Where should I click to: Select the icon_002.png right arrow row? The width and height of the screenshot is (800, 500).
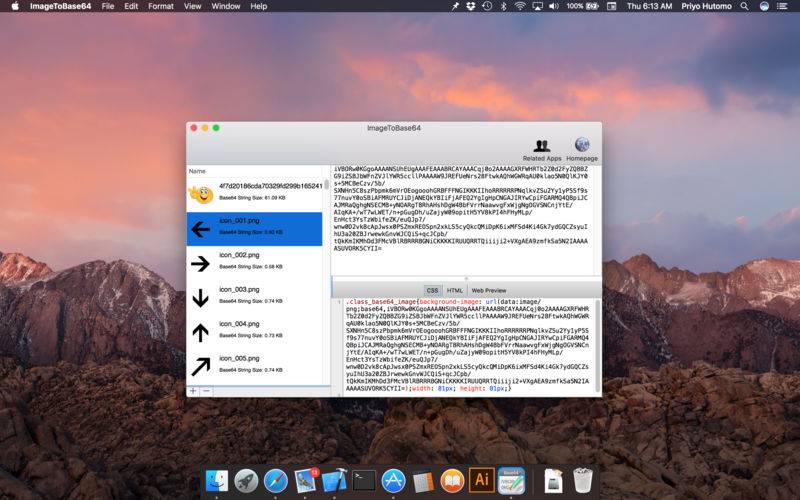tap(254, 263)
